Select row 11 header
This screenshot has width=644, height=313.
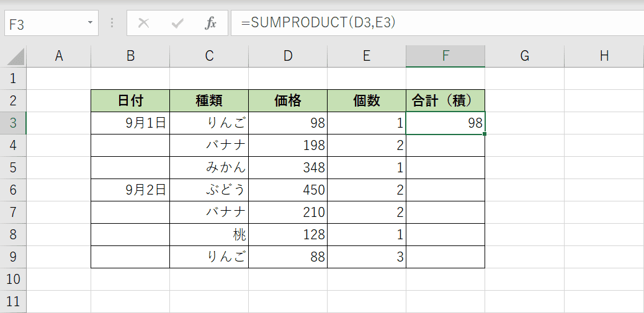point(13,301)
